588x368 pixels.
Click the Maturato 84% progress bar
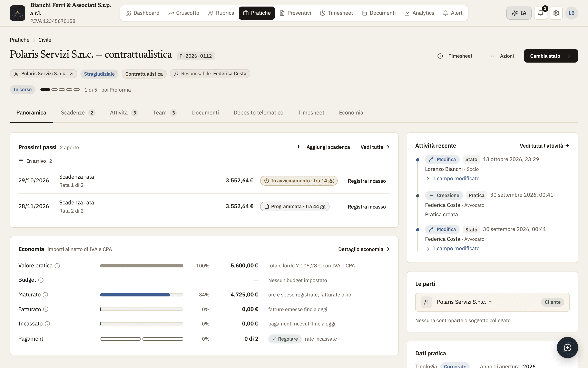(x=141, y=295)
